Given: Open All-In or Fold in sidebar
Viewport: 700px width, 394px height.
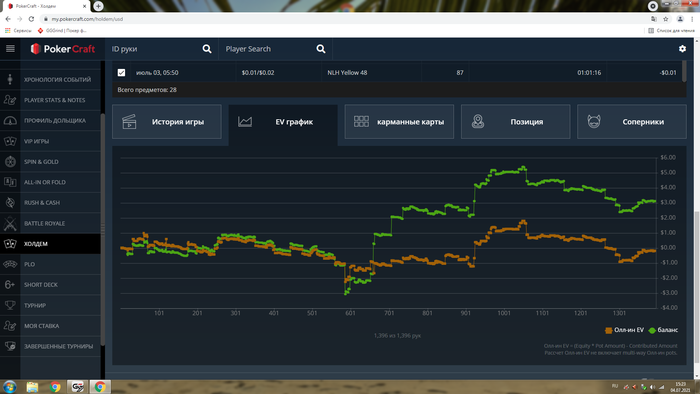Looking at the screenshot, I should pyautogui.click(x=50, y=182).
